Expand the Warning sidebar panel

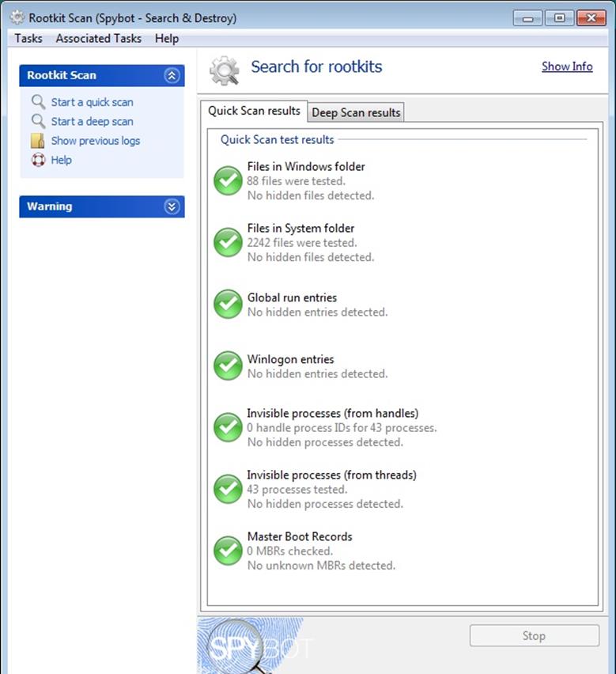[x=172, y=206]
